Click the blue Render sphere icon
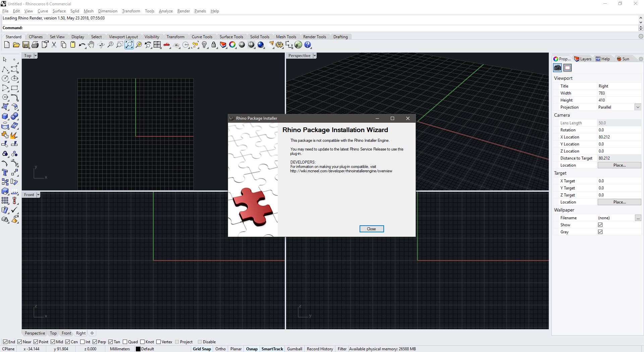The height and width of the screenshot is (352, 644). click(261, 45)
